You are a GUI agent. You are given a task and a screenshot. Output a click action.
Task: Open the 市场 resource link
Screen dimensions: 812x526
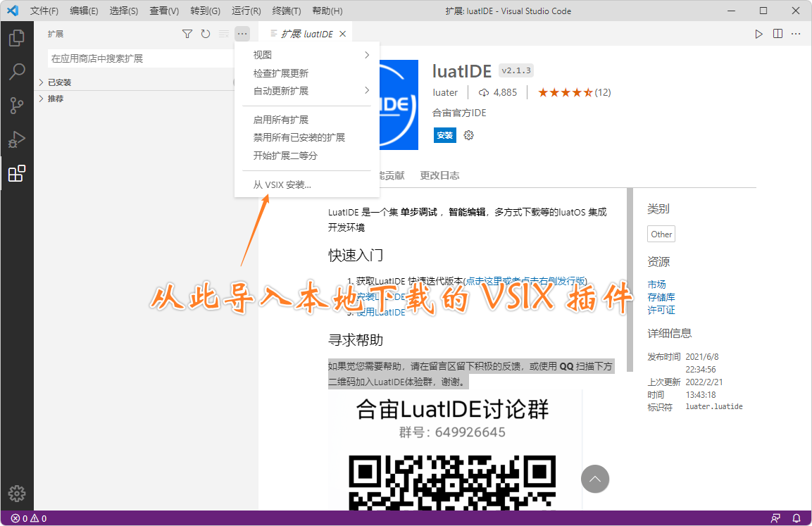[x=656, y=284]
